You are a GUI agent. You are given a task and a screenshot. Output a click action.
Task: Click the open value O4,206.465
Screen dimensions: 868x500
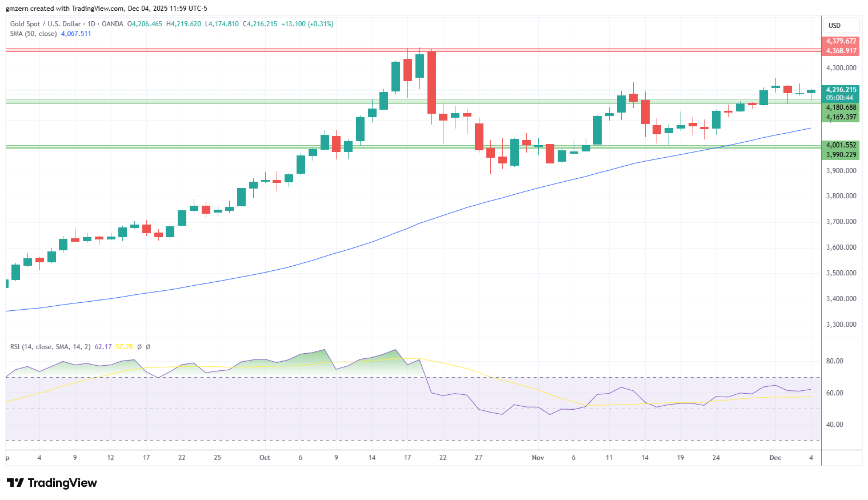point(145,24)
